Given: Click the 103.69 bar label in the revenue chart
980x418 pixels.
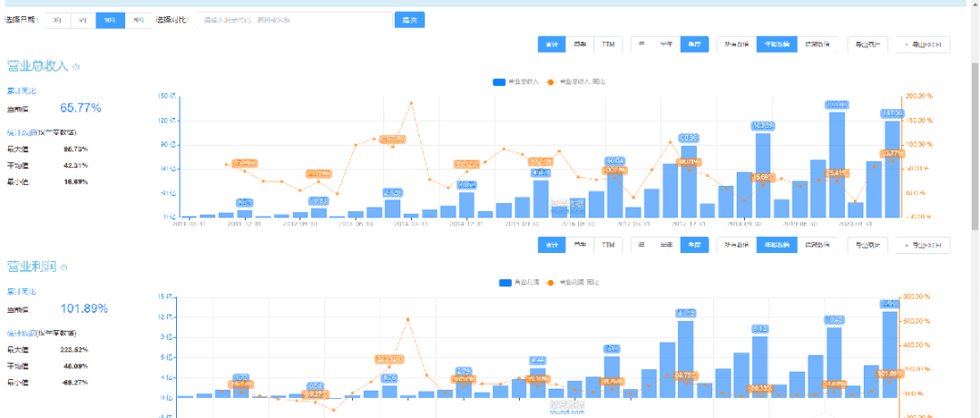Looking at the screenshot, I should coord(763,126).
